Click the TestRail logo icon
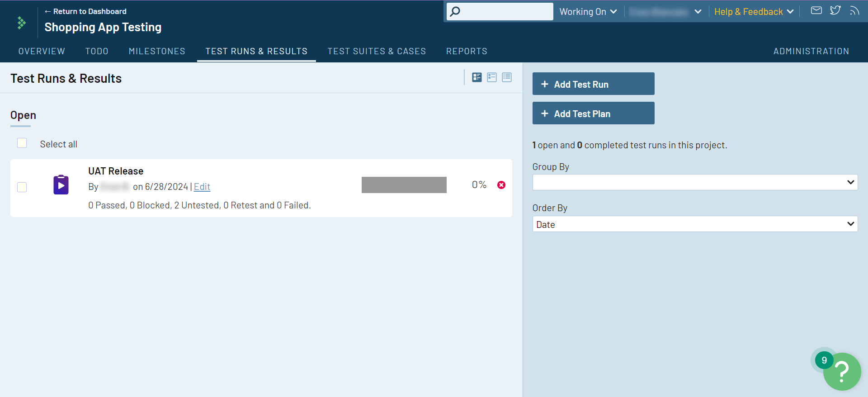This screenshot has width=868, height=397. point(21,23)
